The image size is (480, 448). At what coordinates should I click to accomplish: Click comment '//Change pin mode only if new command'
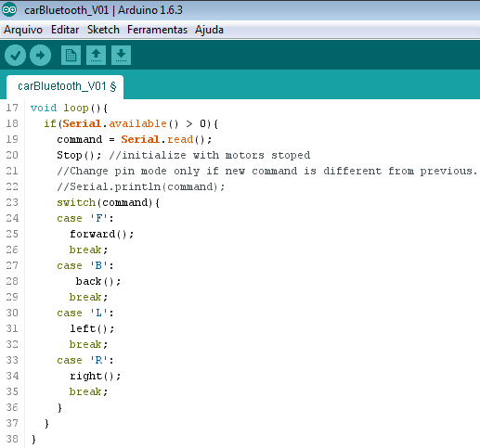[x=177, y=171]
